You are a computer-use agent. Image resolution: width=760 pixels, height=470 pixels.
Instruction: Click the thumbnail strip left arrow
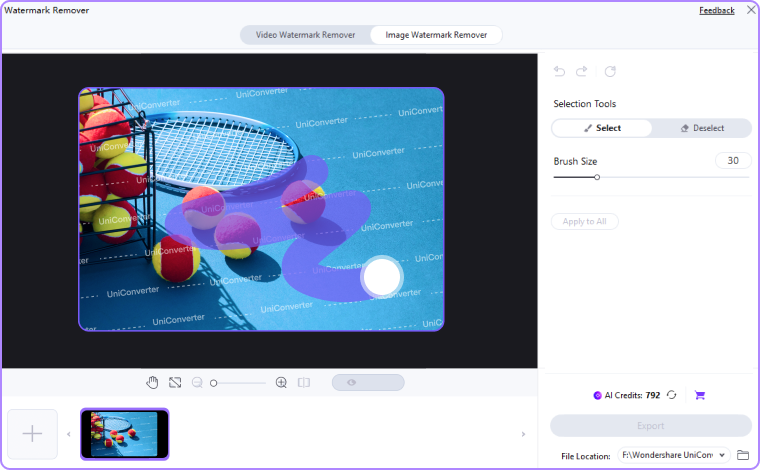pyautogui.click(x=68, y=434)
